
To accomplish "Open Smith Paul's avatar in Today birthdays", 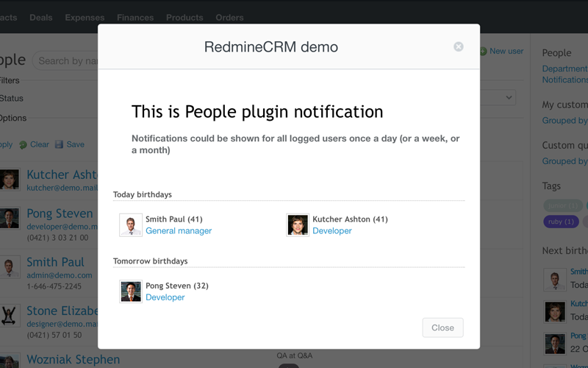I will [x=131, y=225].
